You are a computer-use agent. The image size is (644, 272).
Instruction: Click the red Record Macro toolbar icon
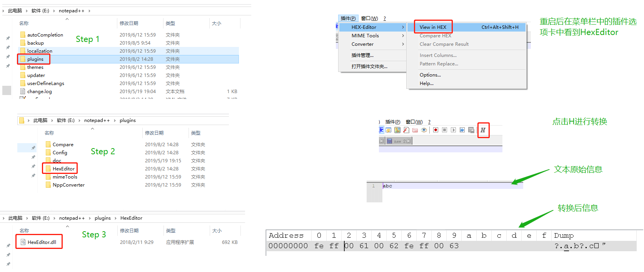[x=435, y=130]
